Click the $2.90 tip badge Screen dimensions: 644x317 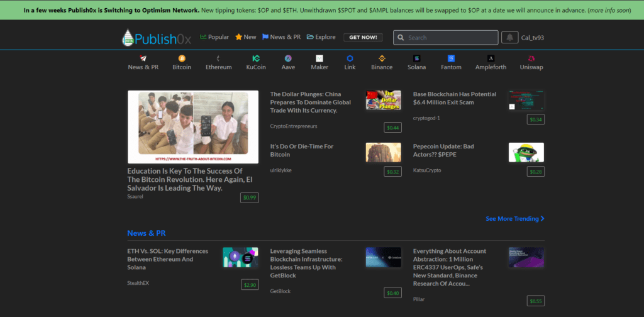(250, 284)
